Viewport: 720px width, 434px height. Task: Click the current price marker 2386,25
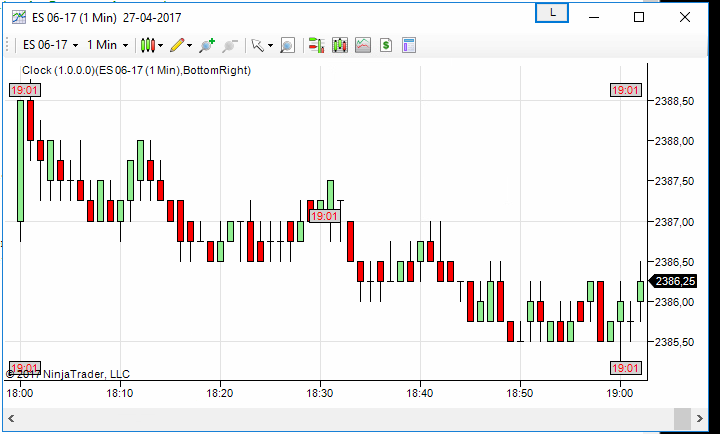coord(673,281)
